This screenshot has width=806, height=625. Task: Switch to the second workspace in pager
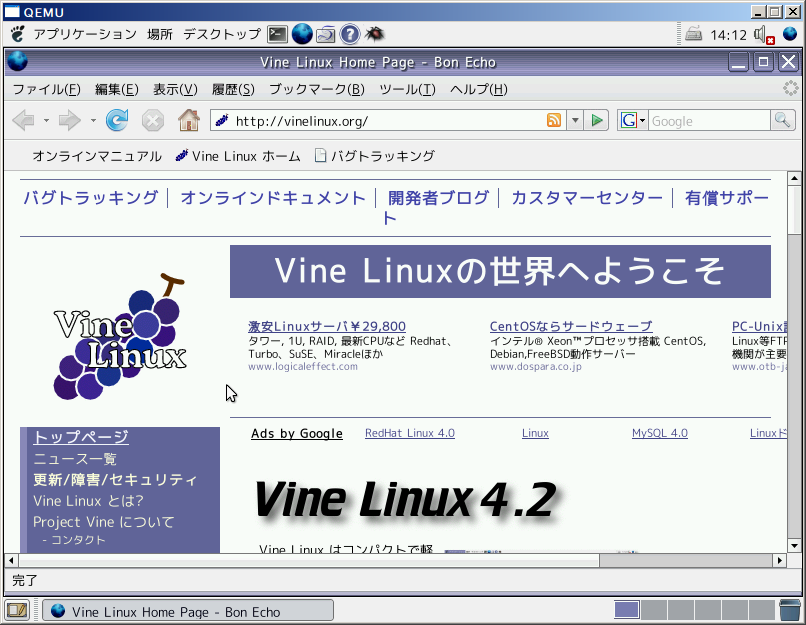[x=653, y=610]
